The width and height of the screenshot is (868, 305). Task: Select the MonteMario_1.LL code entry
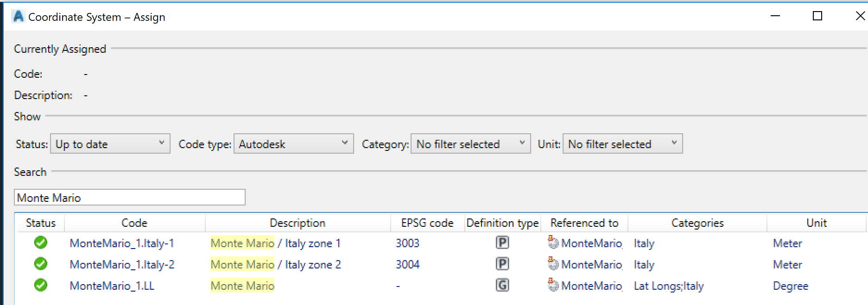[x=112, y=286]
